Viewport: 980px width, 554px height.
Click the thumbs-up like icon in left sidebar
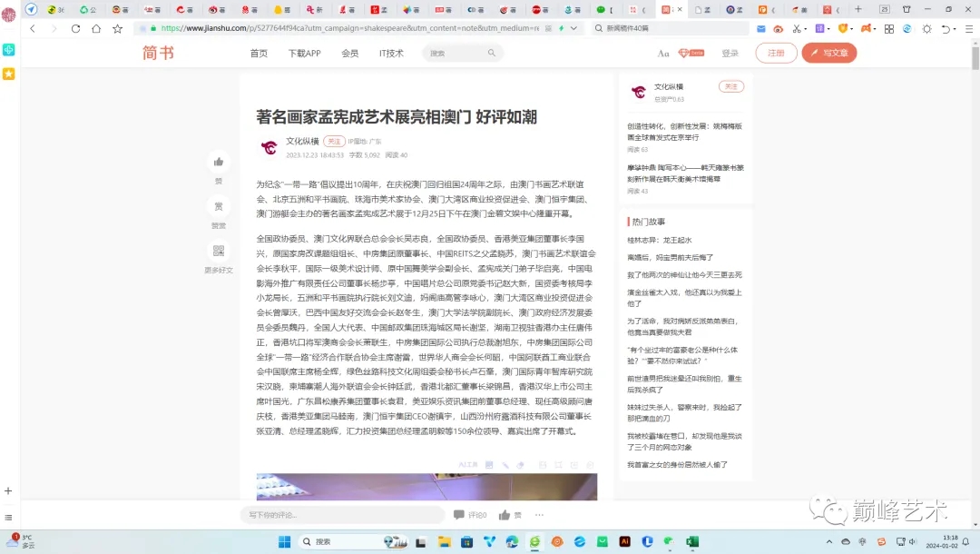click(x=219, y=162)
